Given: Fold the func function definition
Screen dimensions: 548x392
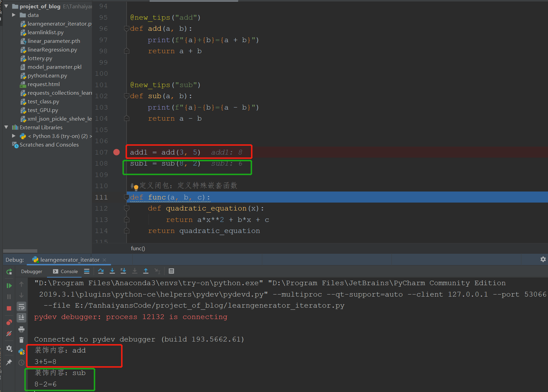Looking at the screenshot, I should (126, 197).
